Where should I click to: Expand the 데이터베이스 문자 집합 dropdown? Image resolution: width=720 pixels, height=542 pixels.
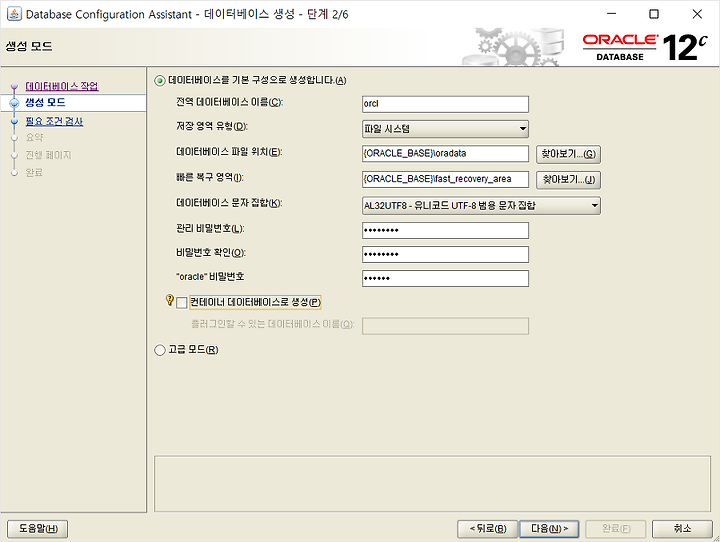tap(481, 205)
